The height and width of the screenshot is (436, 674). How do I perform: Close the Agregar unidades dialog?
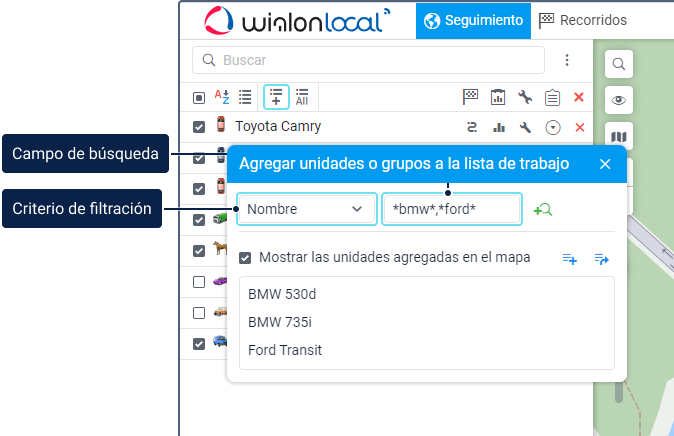tap(605, 164)
